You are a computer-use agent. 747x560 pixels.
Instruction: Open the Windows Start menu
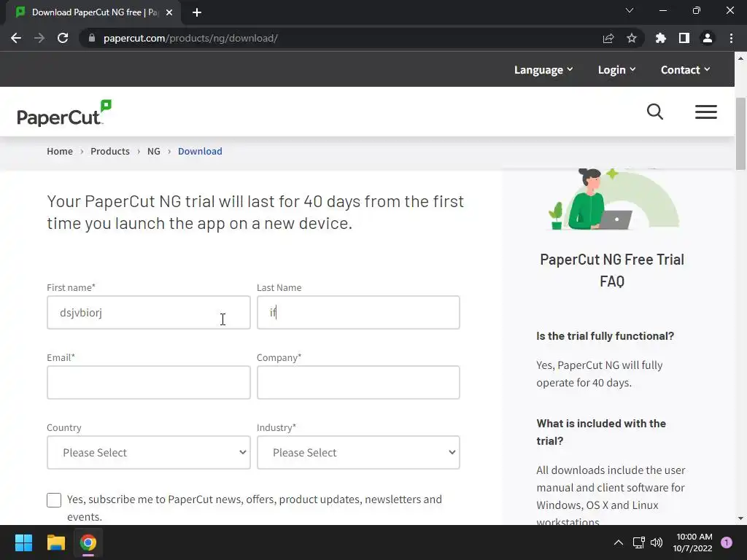[x=23, y=542]
